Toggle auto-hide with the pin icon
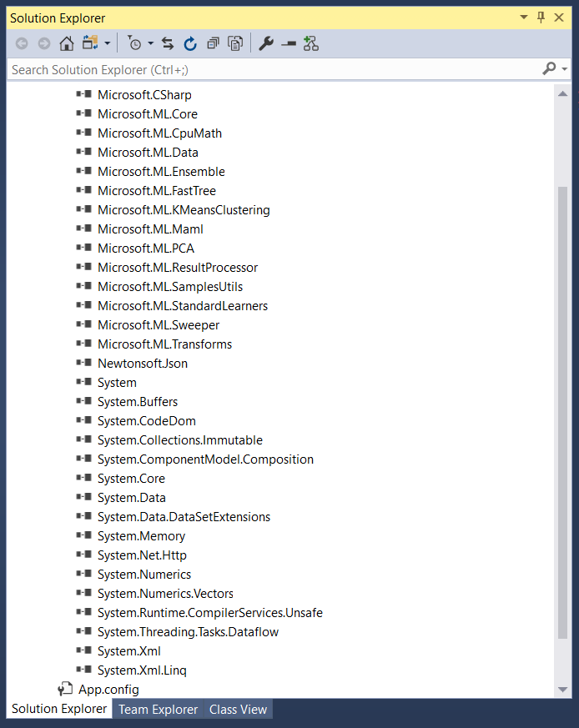Image resolution: width=579 pixels, height=728 pixels. pos(541,18)
